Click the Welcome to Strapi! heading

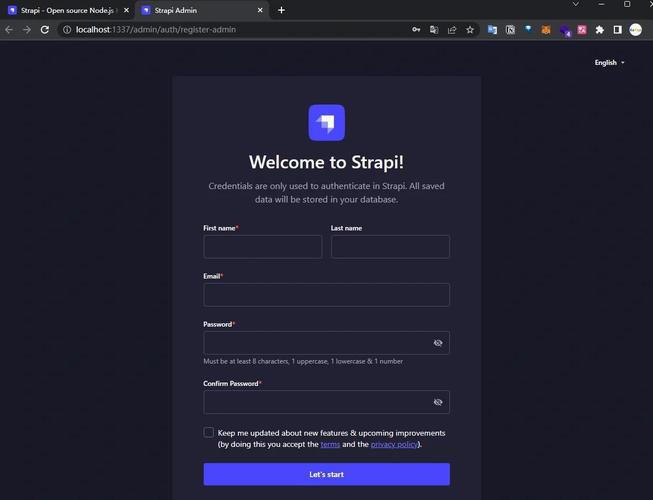click(x=326, y=162)
